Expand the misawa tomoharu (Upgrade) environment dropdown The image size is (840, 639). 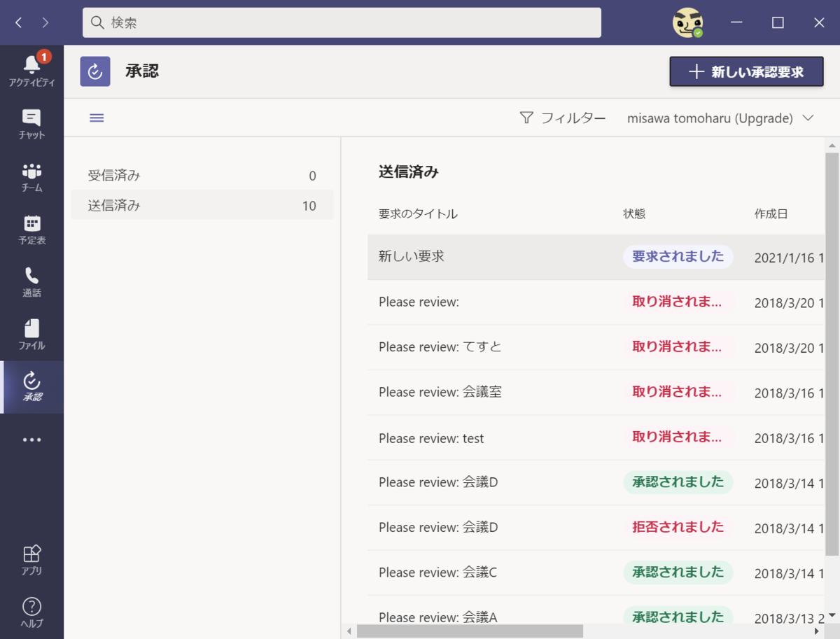(720, 118)
